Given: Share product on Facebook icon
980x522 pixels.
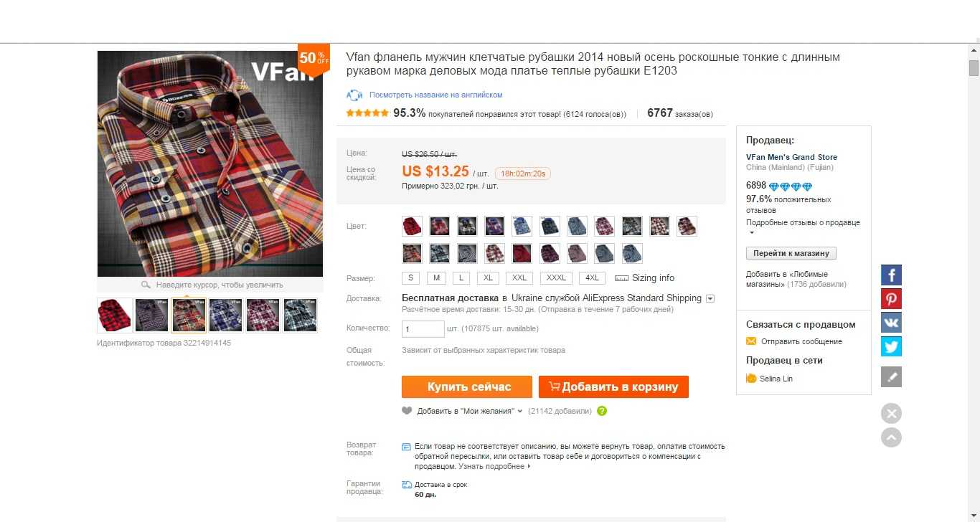Looking at the screenshot, I should pos(891,275).
